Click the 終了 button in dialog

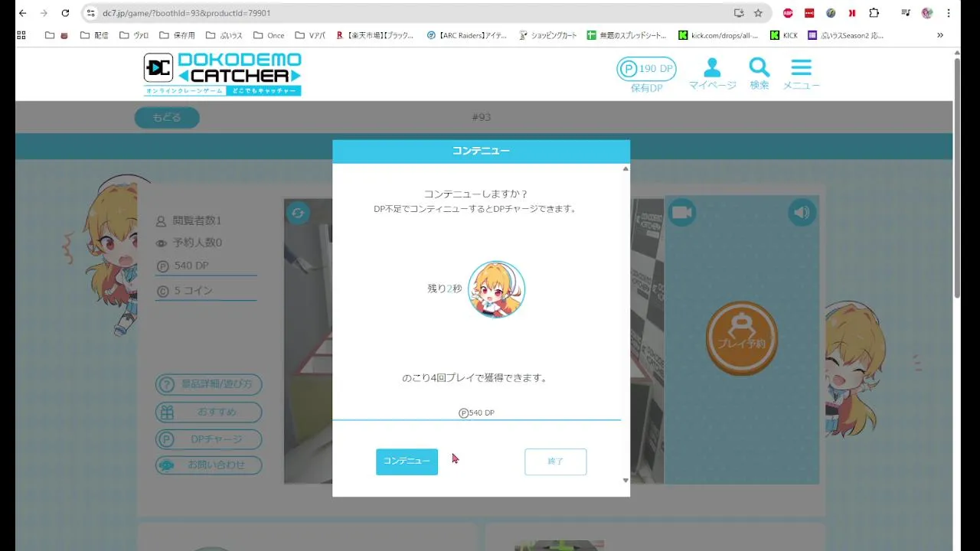[556, 461]
